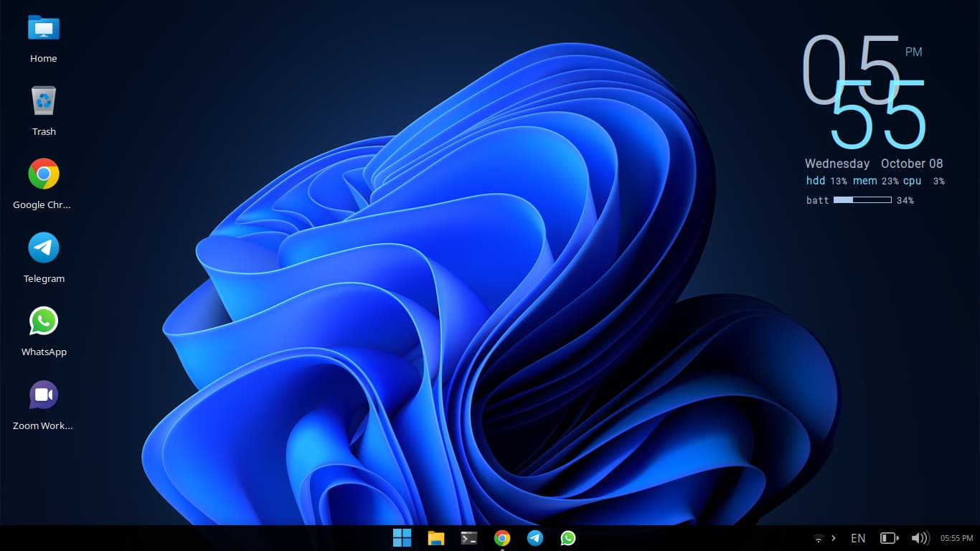This screenshot has width=980, height=551.
Task: Switch to Chrome in the taskbar
Action: (502, 538)
